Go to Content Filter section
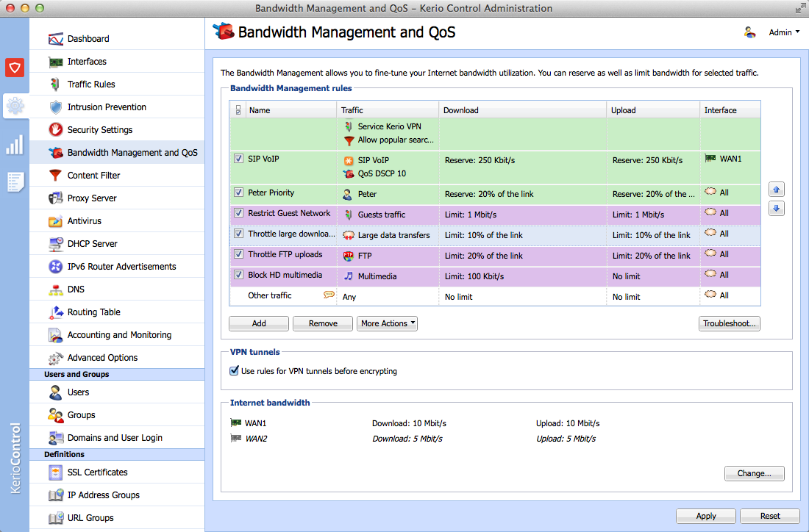 93,176
